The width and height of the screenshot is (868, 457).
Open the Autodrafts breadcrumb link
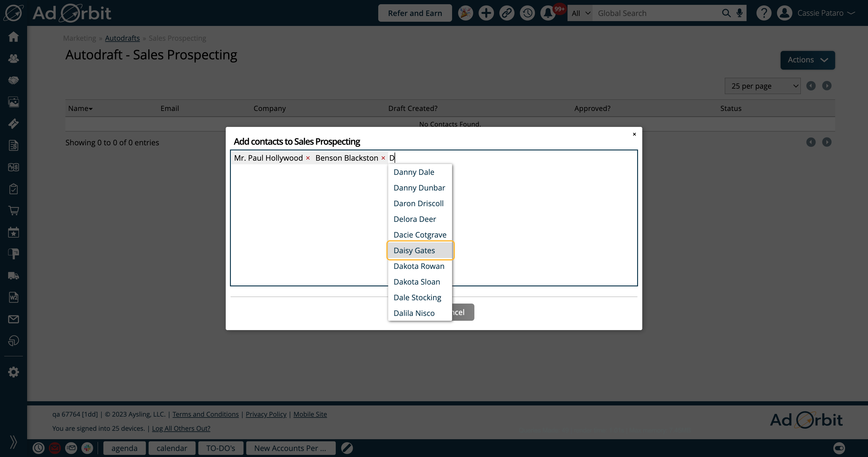click(x=122, y=38)
